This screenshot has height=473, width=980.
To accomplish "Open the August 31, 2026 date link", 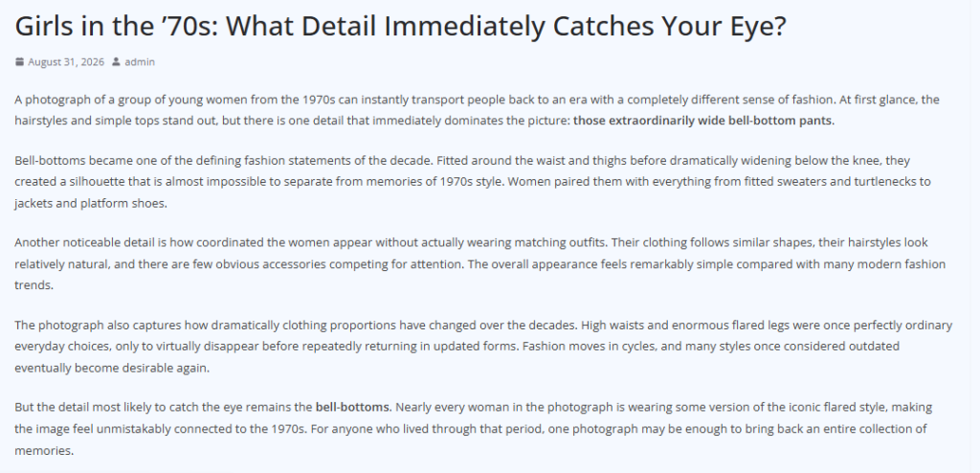I will tap(66, 61).
